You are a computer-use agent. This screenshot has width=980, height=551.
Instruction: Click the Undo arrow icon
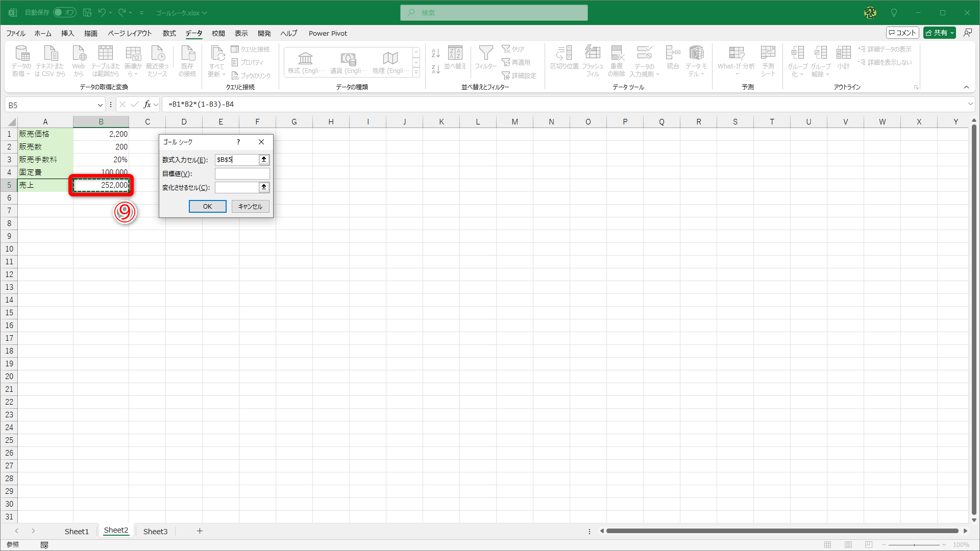pyautogui.click(x=102, y=13)
